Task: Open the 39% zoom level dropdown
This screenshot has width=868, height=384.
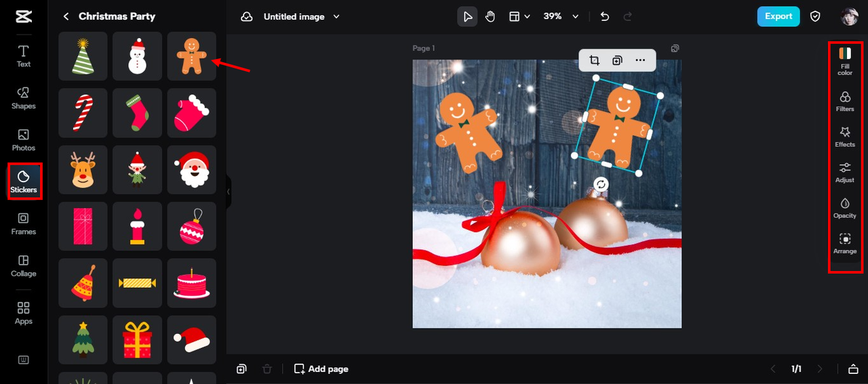Action: (561, 16)
